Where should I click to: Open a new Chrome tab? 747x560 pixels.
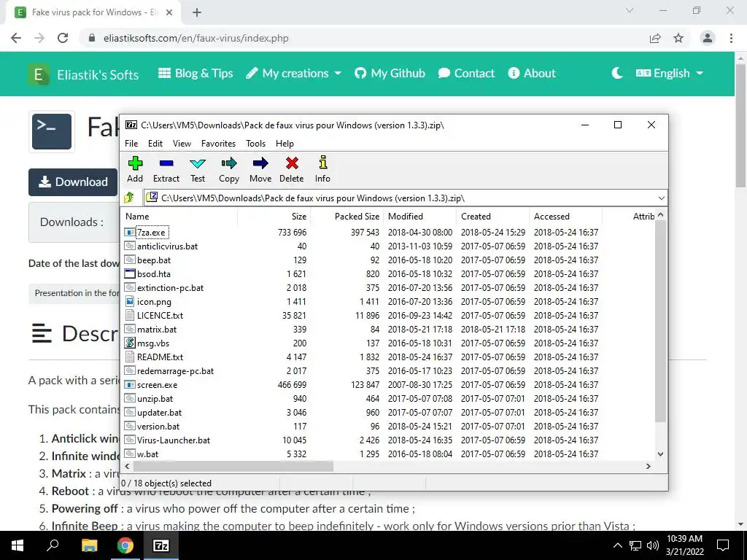[x=197, y=12]
